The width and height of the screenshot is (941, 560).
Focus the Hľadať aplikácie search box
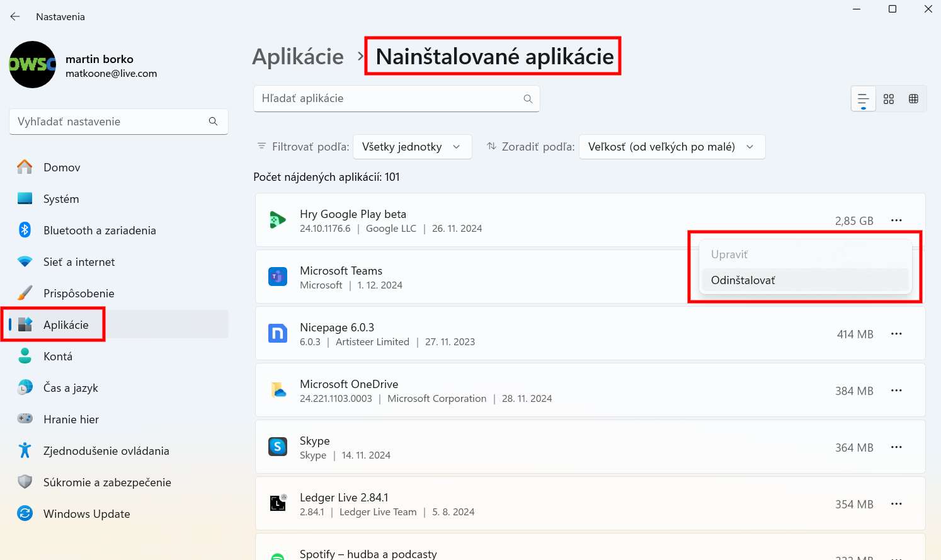point(397,99)
